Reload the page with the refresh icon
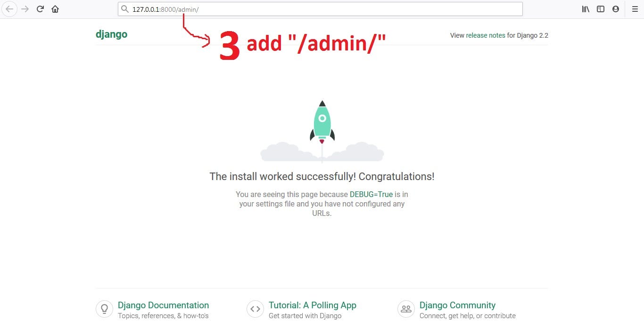Screen dimensions: 644x329 40,9
